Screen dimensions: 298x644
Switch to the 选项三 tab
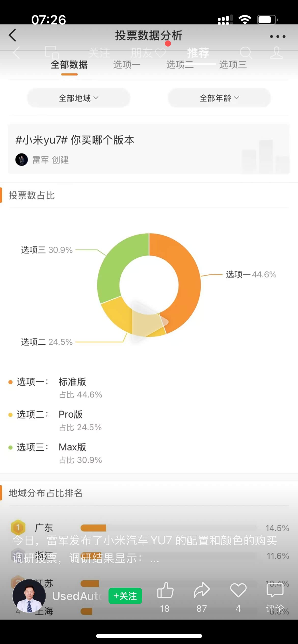coord(233,65)
